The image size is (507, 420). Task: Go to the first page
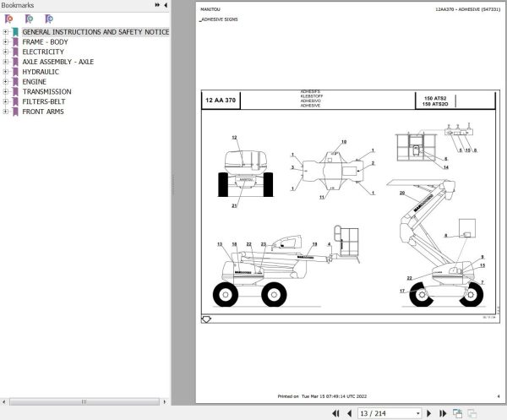tap(336, 413)
